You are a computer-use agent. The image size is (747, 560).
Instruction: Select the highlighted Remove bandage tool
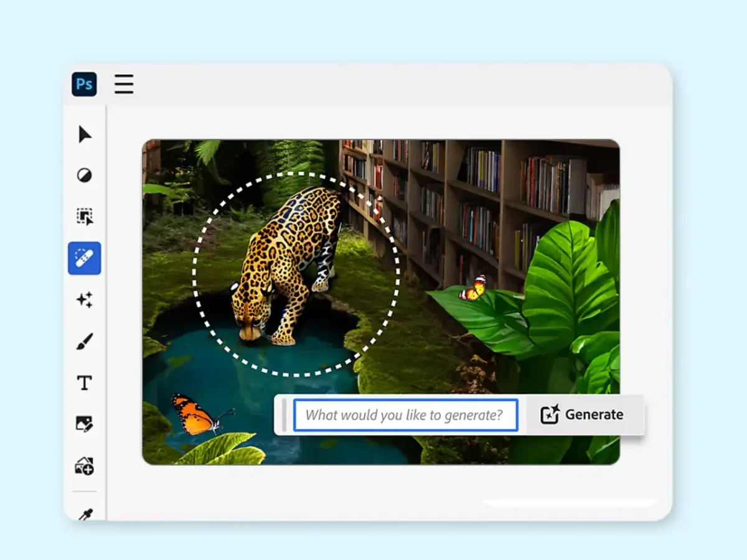pos(85,258)
